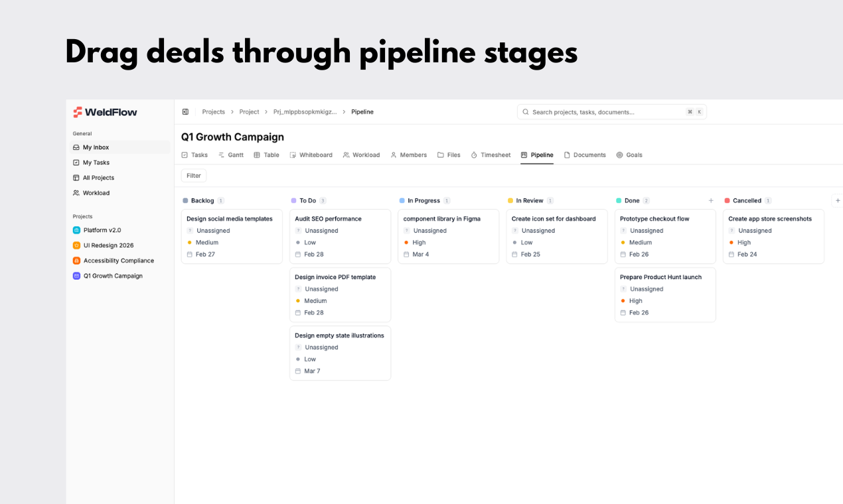843x504 pixels.
Task: Click the Unassigned assignee on Prototype checkout flow
Action: [x=646, y=231]
